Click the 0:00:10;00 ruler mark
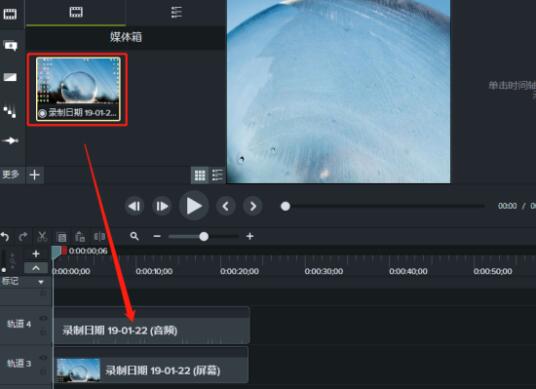This screenshot has width=536, height=389. tap(154, 271)
